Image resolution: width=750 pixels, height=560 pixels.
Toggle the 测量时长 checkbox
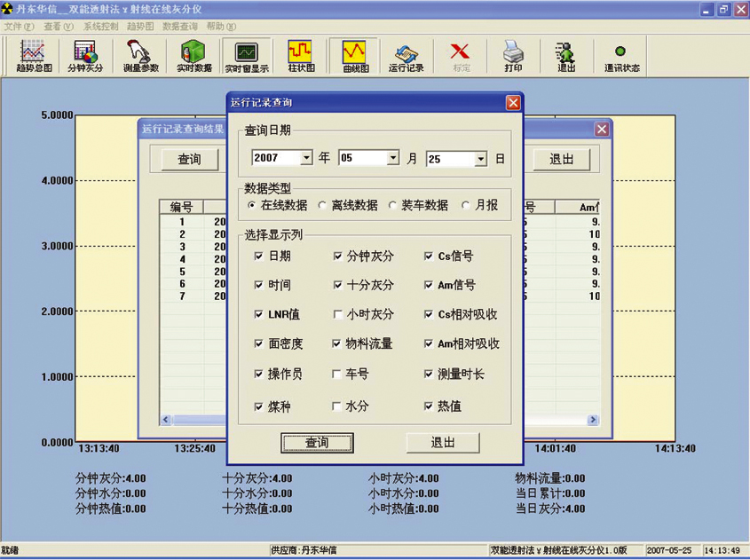click(429, 374)
